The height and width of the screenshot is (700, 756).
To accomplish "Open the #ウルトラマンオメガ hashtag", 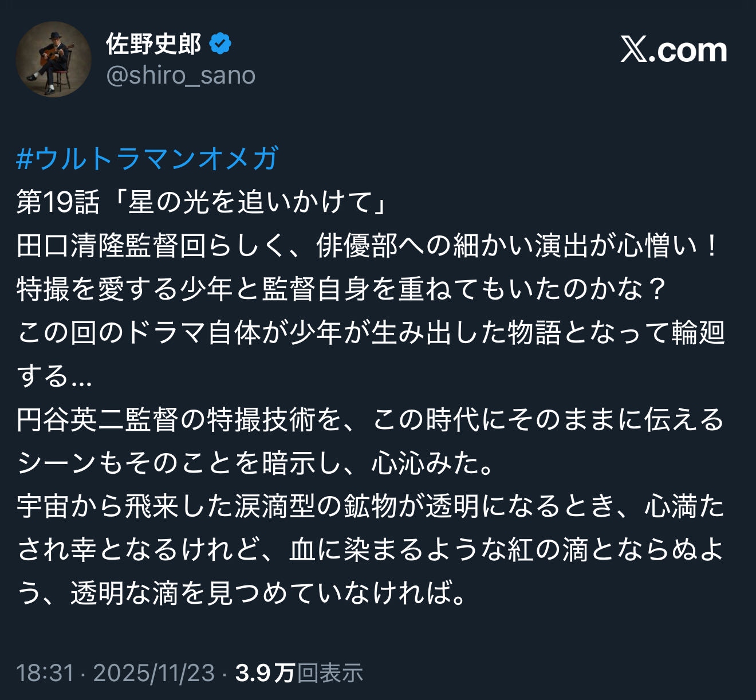I will tap(147, 158).
